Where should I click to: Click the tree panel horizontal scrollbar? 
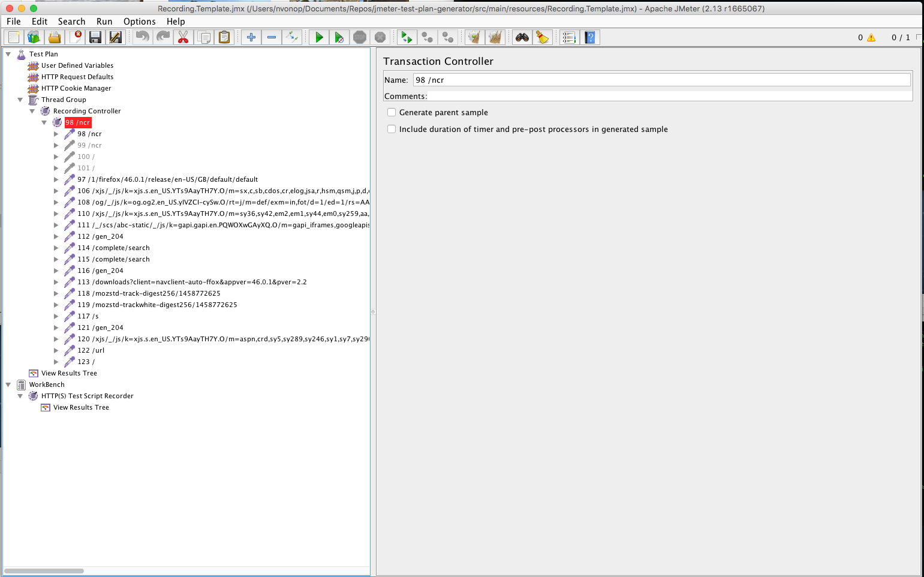(x=44, y=571)
